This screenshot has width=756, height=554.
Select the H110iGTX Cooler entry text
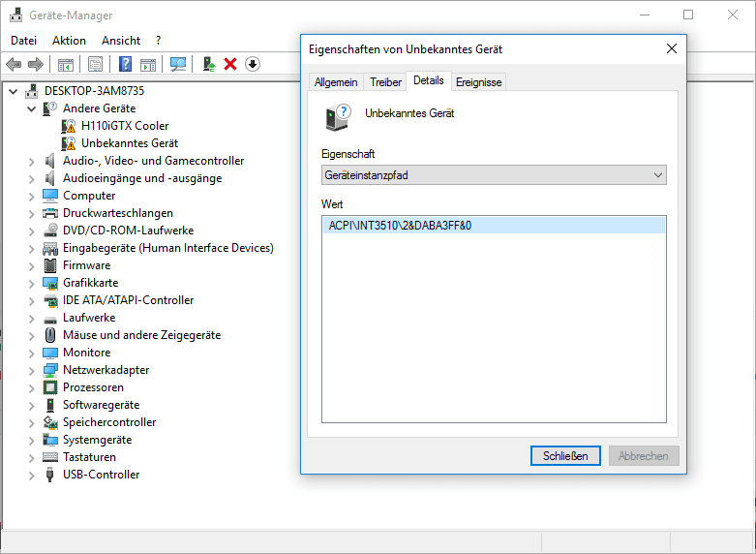coord(125,126)
